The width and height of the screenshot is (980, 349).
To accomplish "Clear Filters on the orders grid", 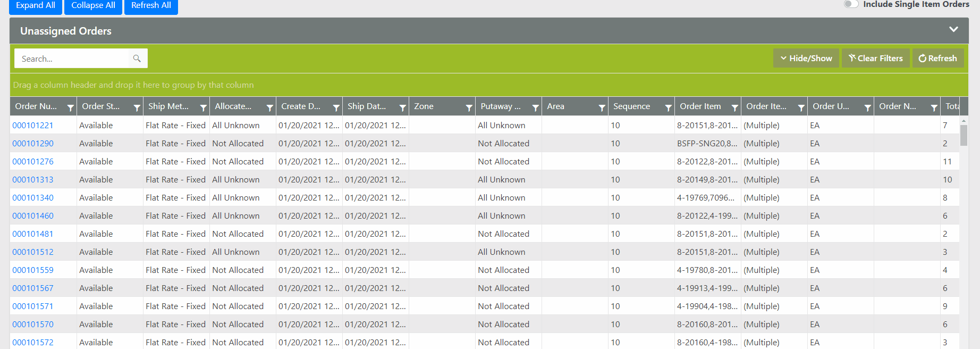I will pyautogui.click(x=875, y=59).
